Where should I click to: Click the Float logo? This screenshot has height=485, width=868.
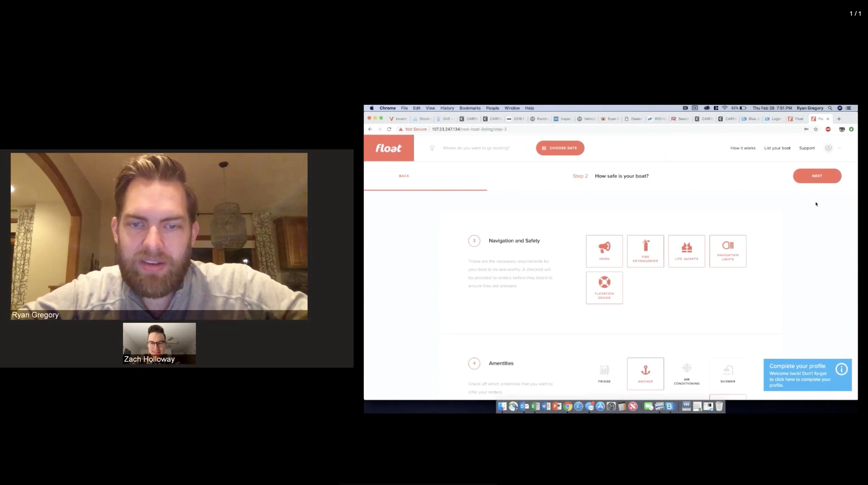click(x=389, y=148)
